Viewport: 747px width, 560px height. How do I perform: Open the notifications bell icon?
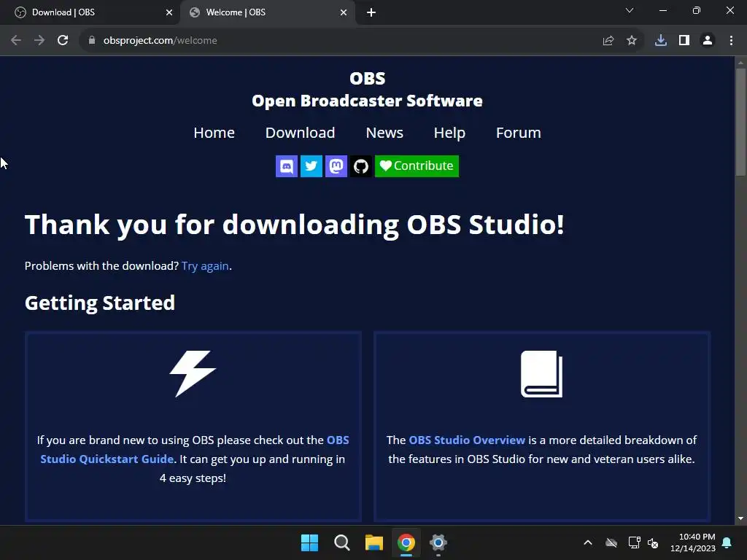pyautogui.click(x=727, y=542)
